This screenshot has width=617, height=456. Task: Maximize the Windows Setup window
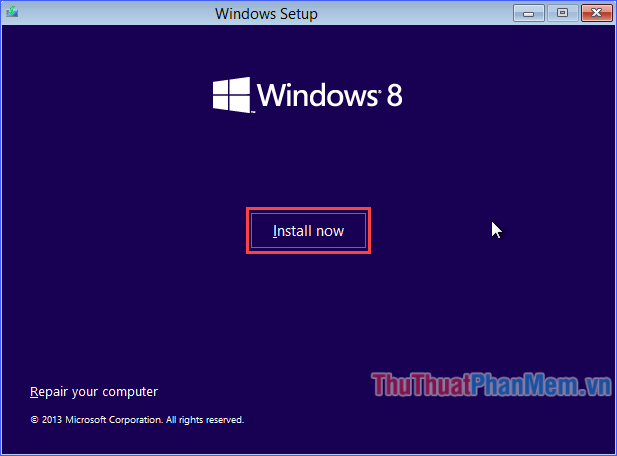pos(562,13)
